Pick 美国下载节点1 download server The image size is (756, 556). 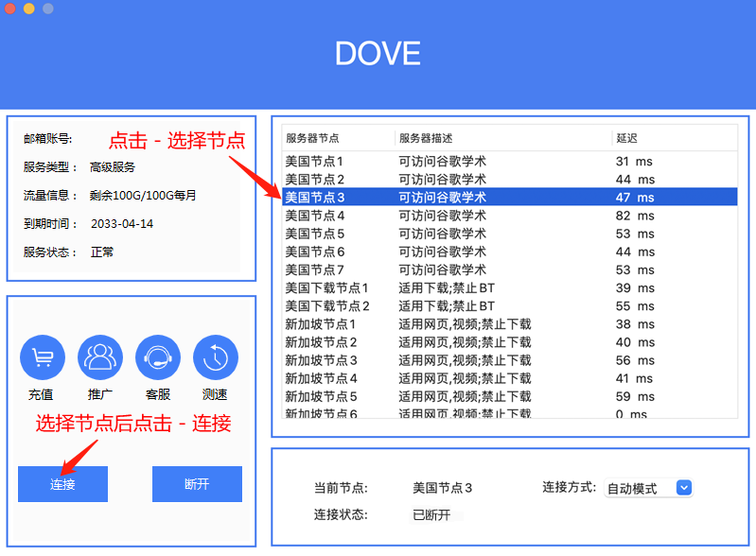coord(326,288)
